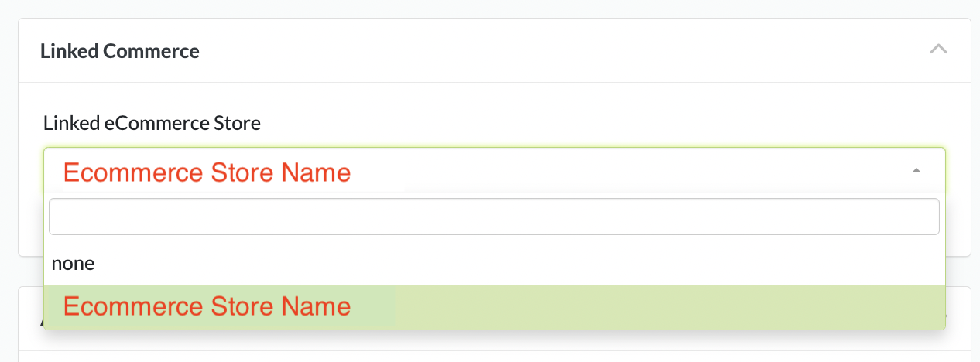The width and height of the screenshot is (980, 362).
Task: Click the 'Linked Commerce' panel title
Action: click(120, 51)
